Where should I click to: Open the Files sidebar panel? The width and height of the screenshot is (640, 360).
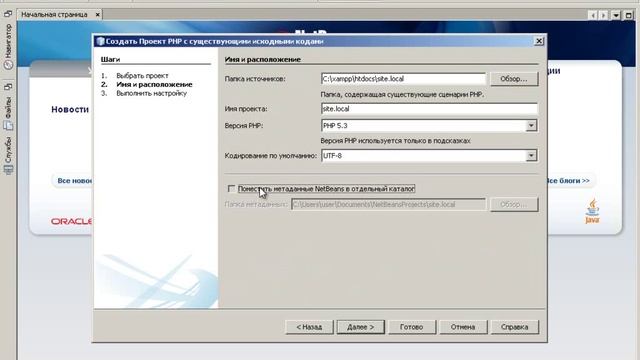pos(8,114)
